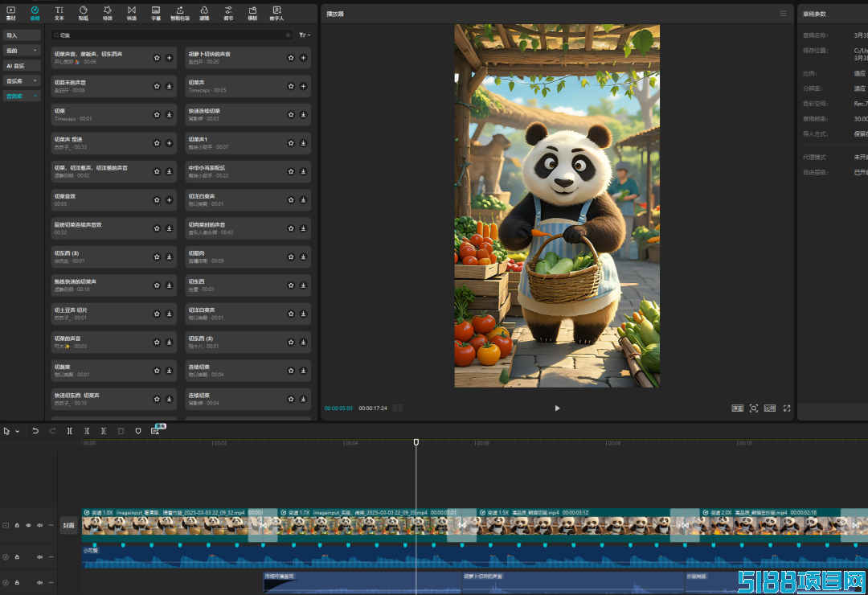Favorite the 切土豆声 切片 sound
Screen dimensions: 868x595
click(158, 314)
